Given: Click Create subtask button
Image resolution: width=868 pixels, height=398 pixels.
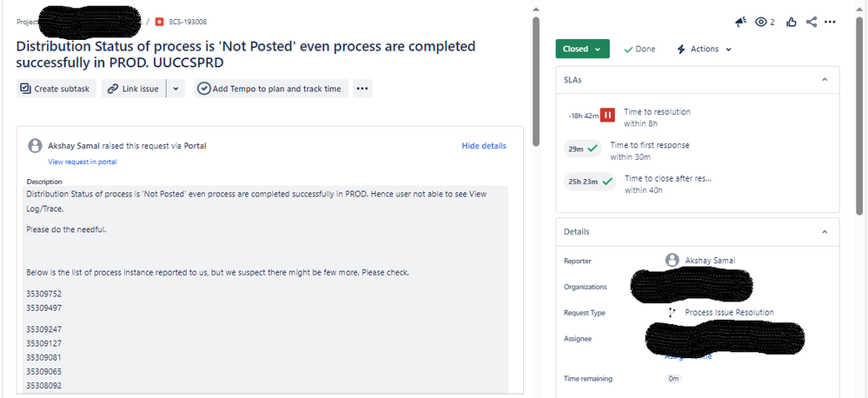Looking at the screenshot, I should coord(56,89).
